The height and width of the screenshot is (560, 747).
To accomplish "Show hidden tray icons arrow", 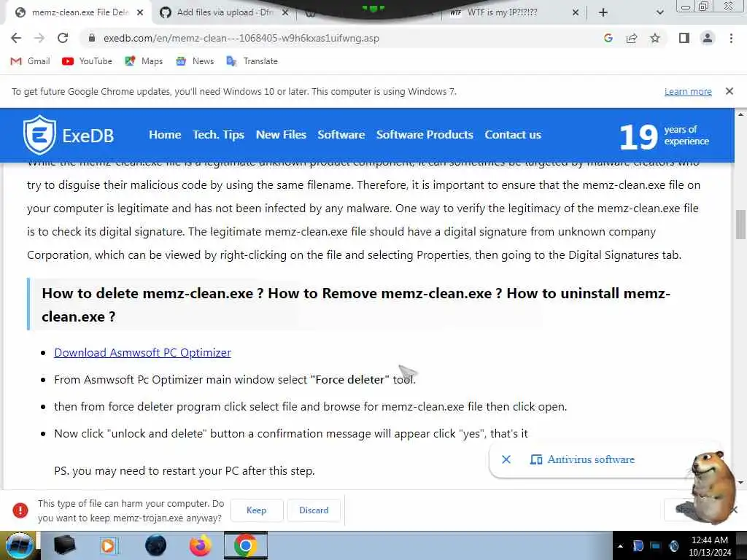I will click(620, 546).
